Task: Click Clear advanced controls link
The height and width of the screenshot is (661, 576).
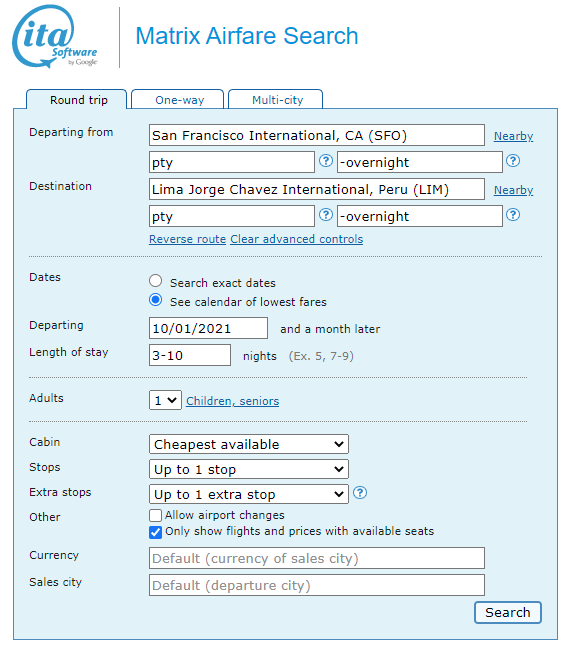Action: click(x=296, y=239)
